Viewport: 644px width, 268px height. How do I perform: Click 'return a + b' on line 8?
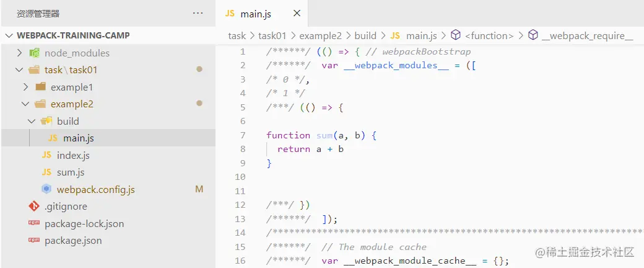click(x=310, y=149)
